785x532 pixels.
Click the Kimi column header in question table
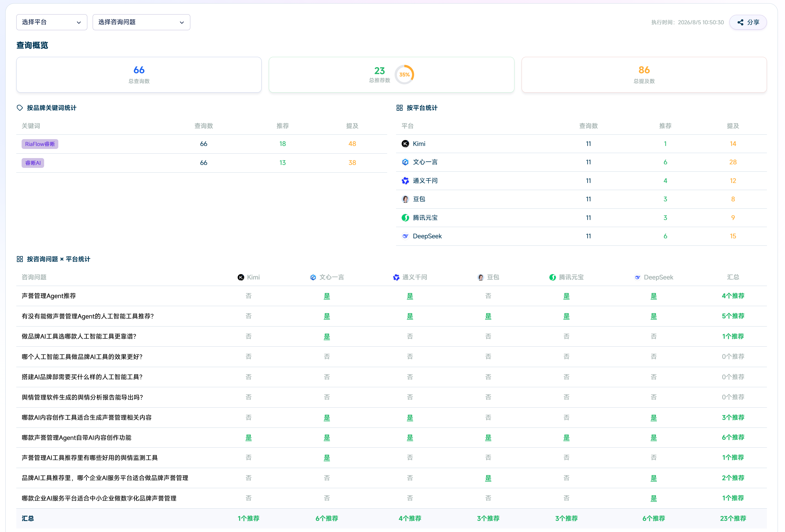click(x=249, y=277)
